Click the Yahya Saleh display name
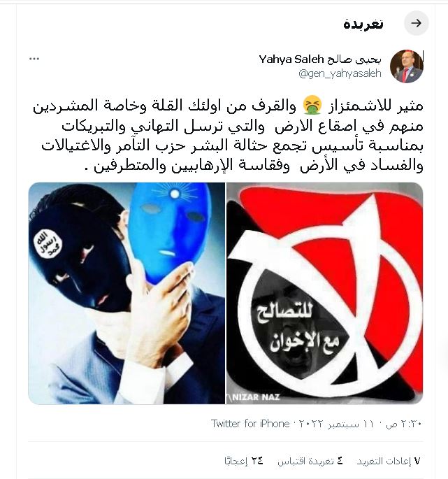Viewport: 448px width, 479px height. pyautogui.click(x=319, y=59)
